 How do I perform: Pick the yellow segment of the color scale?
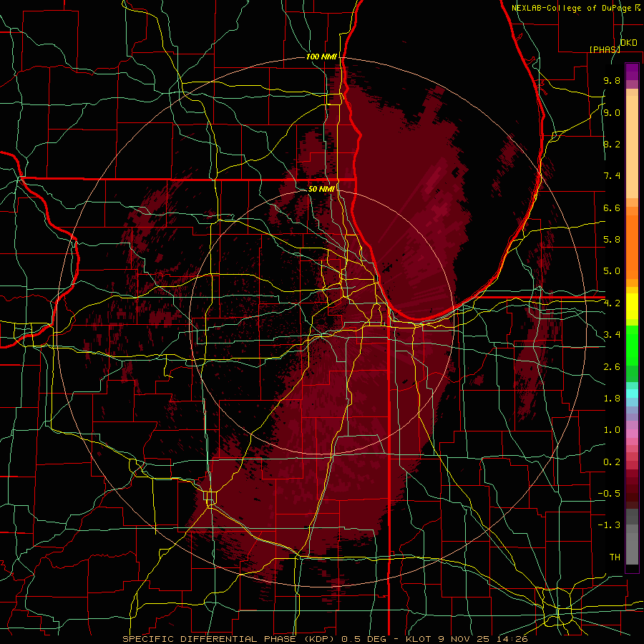click(x=632, y=306)
